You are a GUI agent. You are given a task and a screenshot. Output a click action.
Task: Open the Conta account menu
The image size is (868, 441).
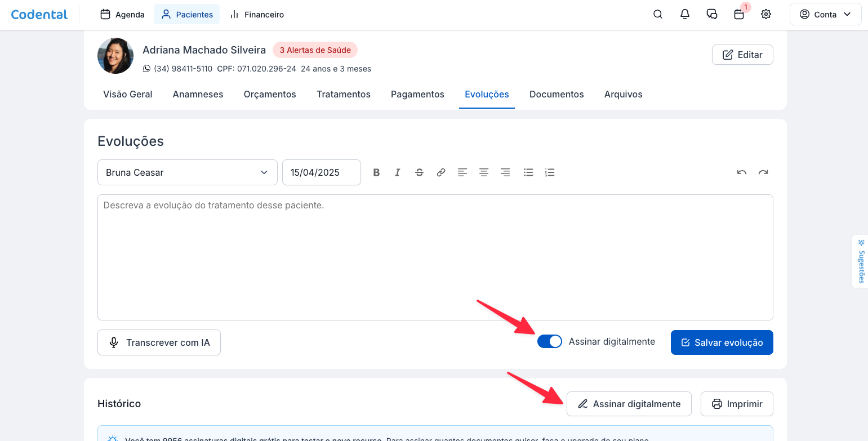tap(825, 15)
